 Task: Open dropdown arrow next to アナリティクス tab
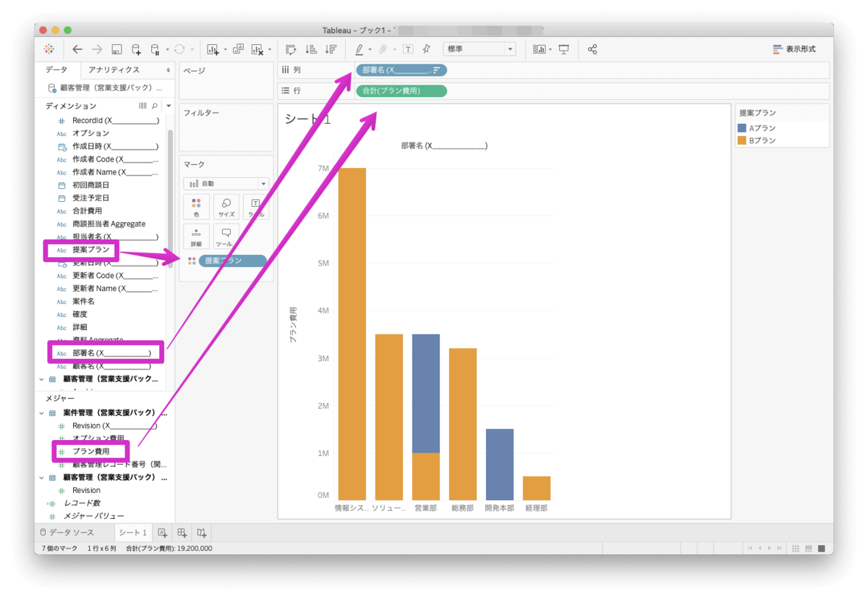[x=169, y=70]
